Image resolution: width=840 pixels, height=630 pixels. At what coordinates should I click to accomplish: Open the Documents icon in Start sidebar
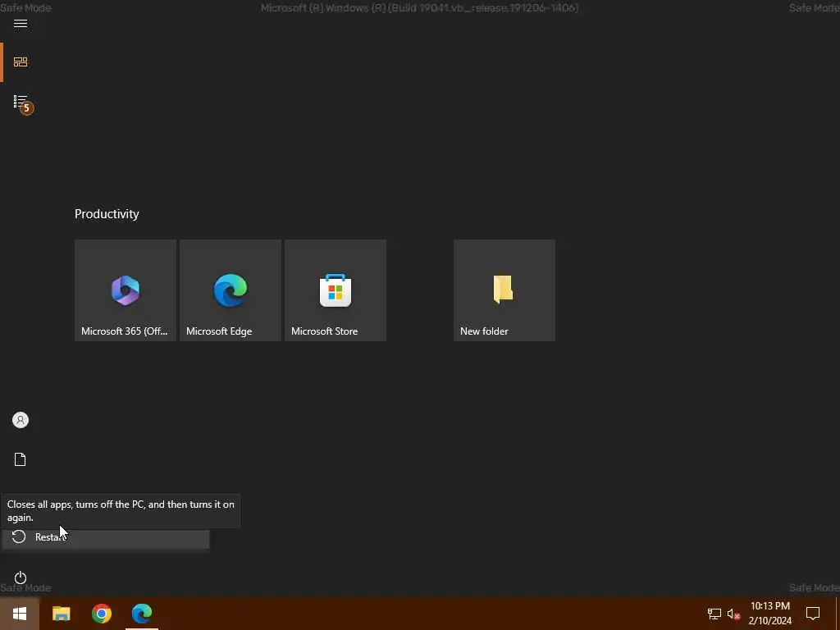pyautogui.click(x=21, y=459)
